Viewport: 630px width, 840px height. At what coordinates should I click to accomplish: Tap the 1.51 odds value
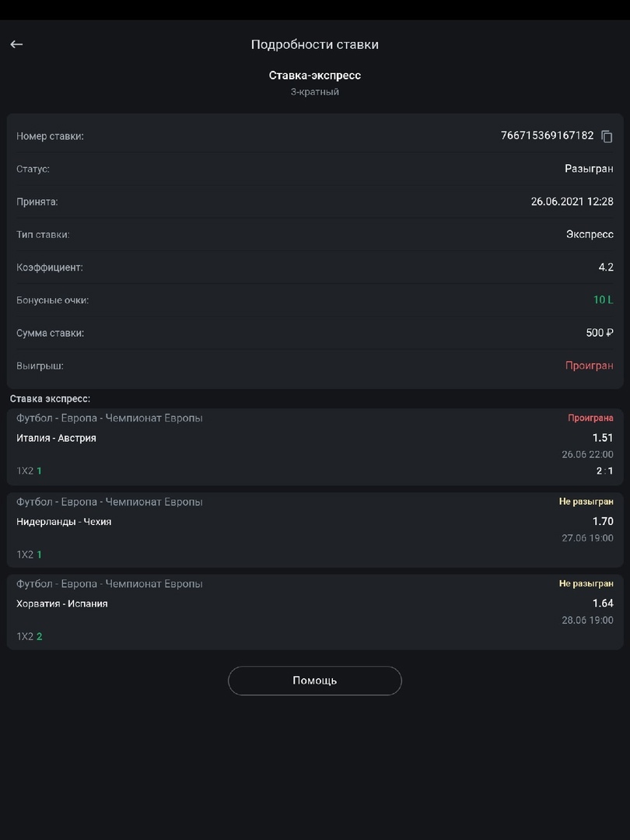602,438
